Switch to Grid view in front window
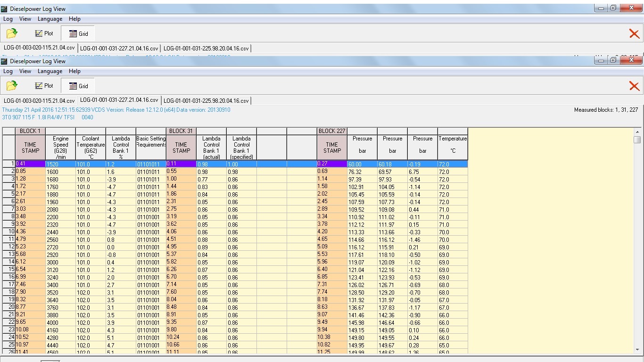 tap(78, 86)
